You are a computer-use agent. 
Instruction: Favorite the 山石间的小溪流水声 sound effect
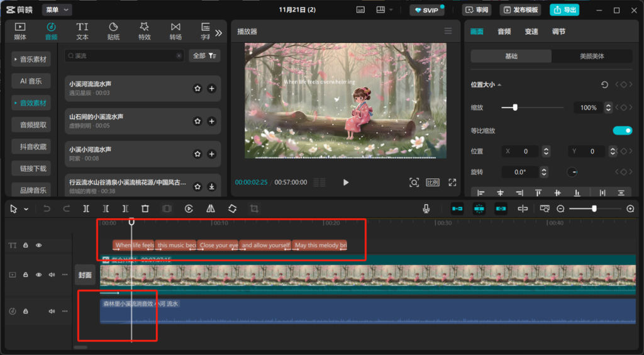pos(197,121)
